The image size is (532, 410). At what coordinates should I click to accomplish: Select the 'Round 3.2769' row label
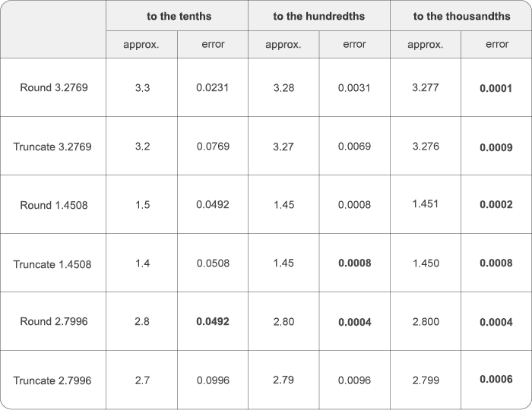point(53,87)
